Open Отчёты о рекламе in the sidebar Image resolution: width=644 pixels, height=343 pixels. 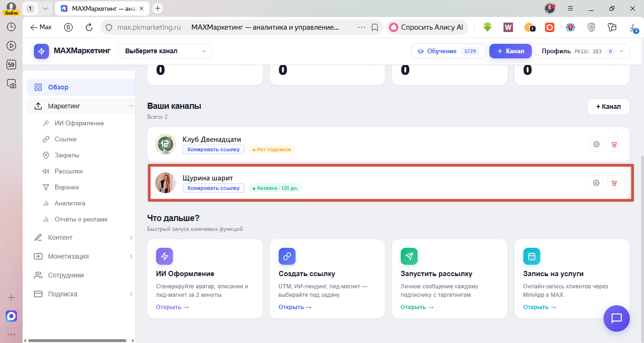pos(81,219)
